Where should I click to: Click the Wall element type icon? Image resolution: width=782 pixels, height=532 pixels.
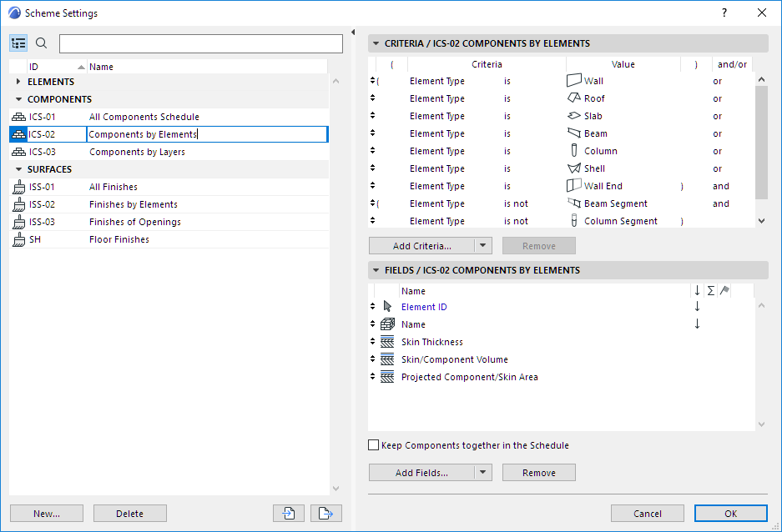coord(574,80)
